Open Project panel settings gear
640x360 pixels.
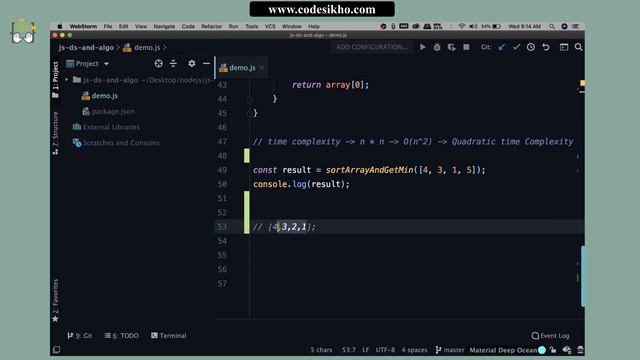[x=191, y=63]
